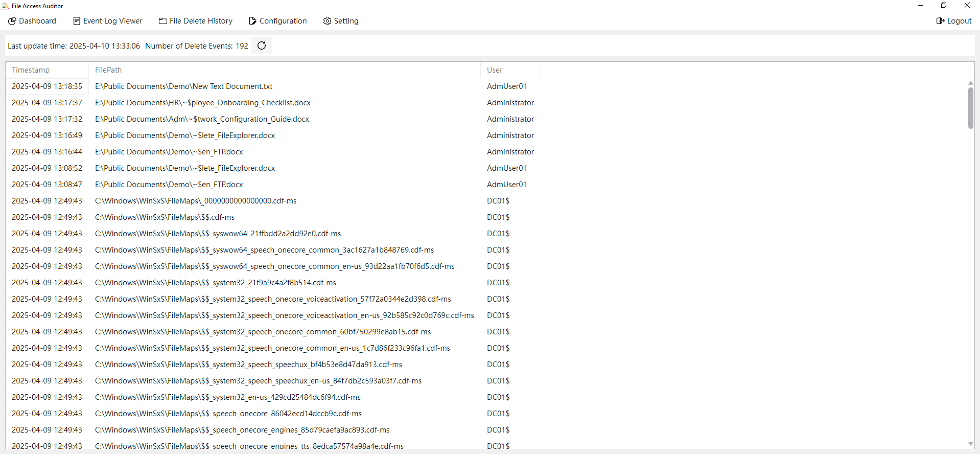Screen dimensions: 980x454
Task: Click the Logout exit icon
Action: (x=940, y=21)
